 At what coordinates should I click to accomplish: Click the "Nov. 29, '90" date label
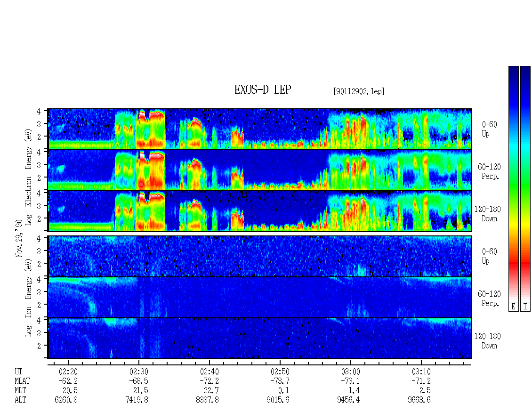[19, 239]
